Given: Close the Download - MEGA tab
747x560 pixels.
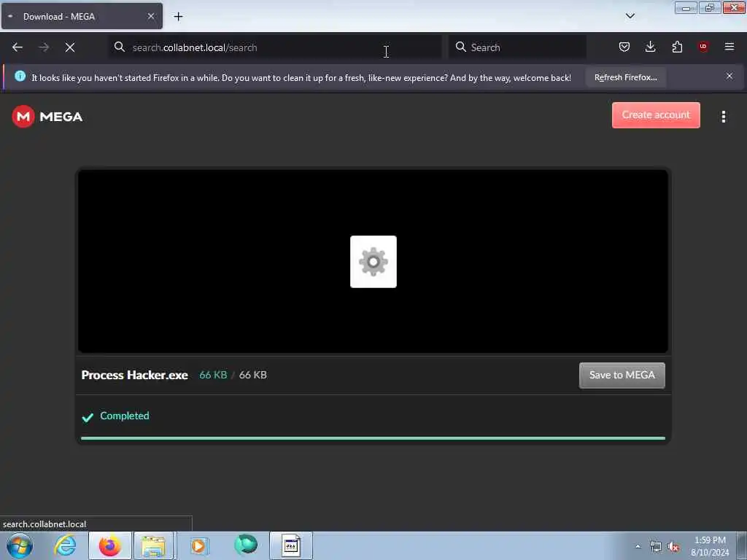Looking at the screenshot, I should tap(151, 16).
